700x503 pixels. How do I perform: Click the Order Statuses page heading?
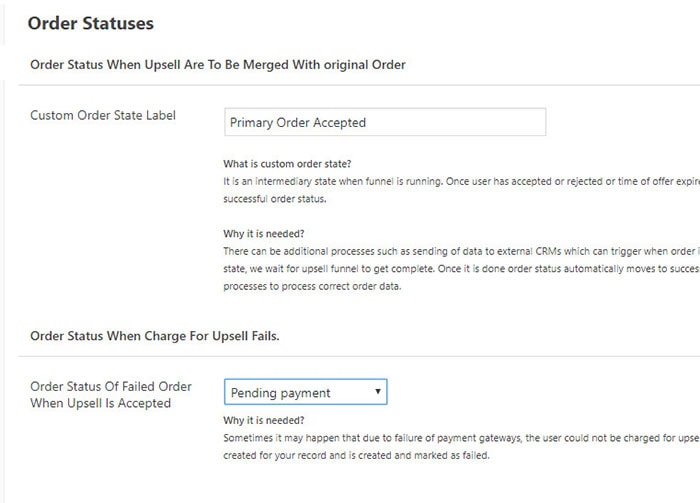pos(91,22)
